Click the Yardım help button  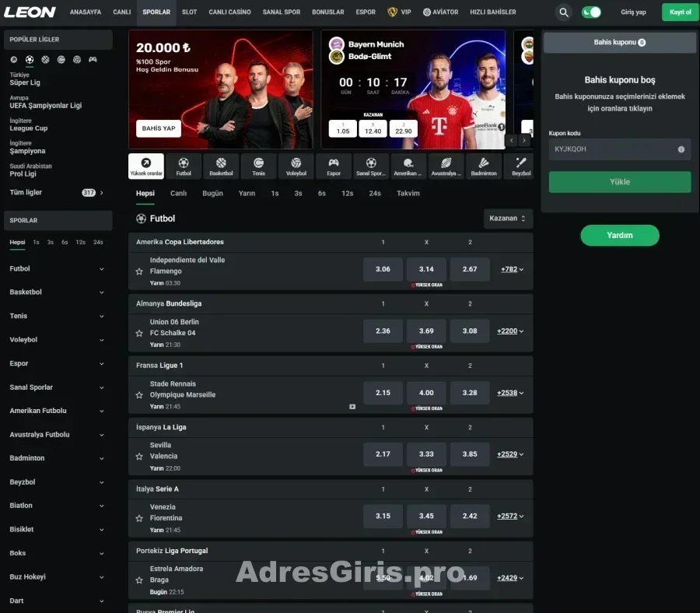coord(620,235)
